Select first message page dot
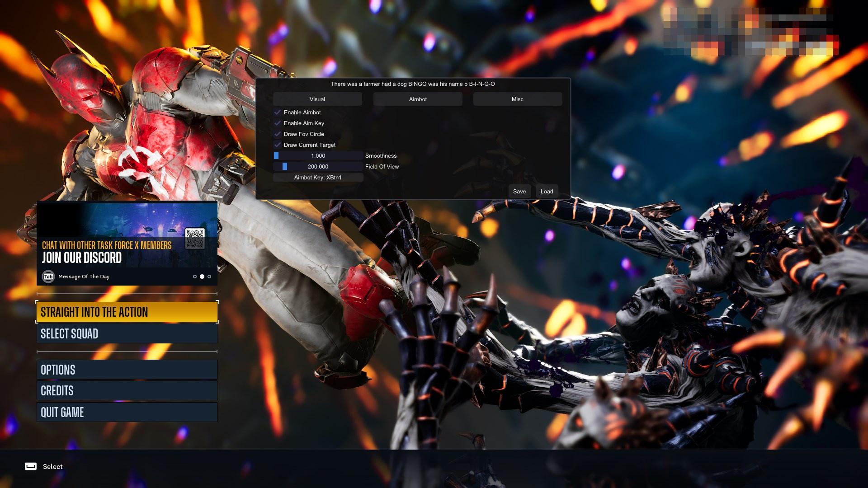 (x=195, y=277)
